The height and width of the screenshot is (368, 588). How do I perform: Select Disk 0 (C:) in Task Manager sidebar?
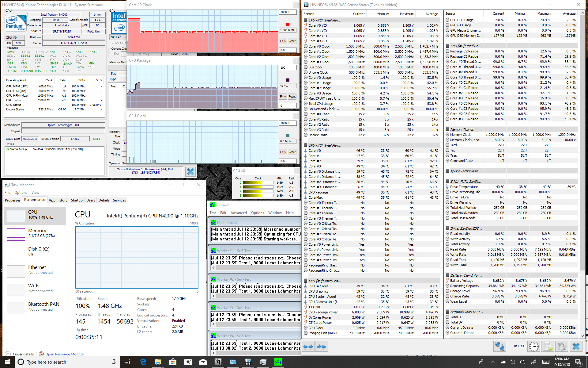[35, 253]
